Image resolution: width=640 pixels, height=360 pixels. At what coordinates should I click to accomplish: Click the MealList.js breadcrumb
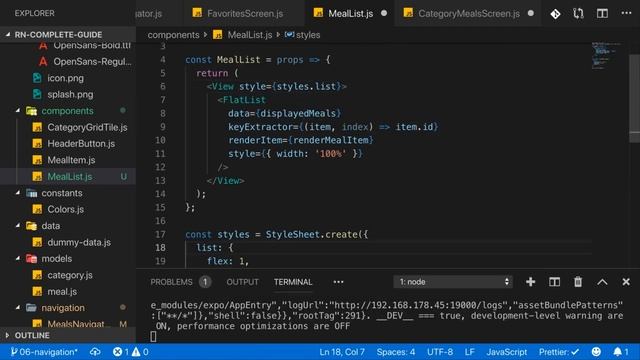[250, 35]
